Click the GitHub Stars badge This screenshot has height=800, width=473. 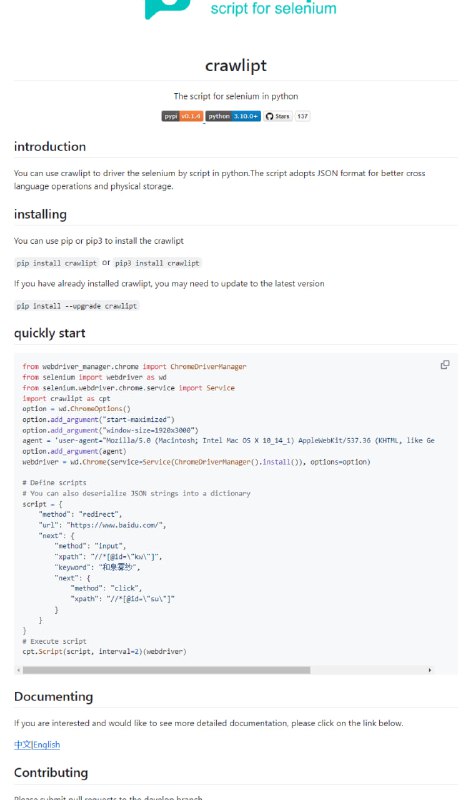[x=278, y=116]
